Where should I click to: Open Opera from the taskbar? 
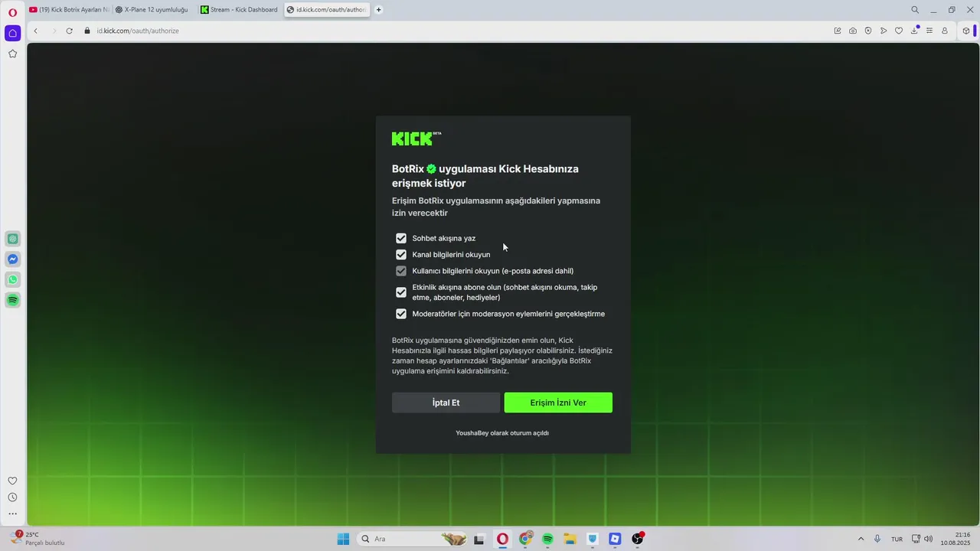502,539
